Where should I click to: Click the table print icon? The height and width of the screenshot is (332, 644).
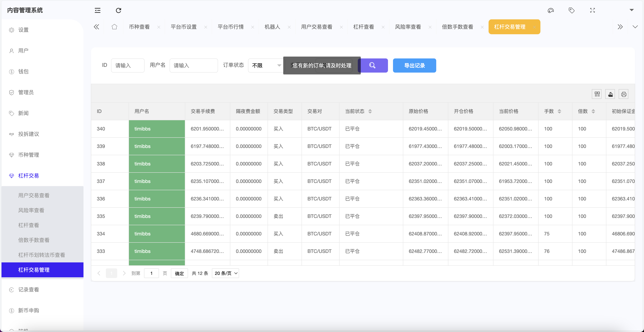624,94
